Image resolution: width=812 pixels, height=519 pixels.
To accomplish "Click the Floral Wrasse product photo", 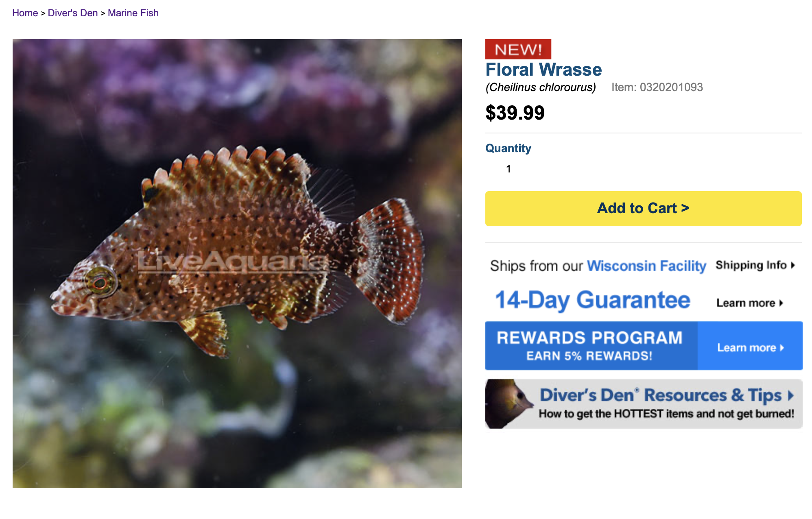I will click(237, 264).
